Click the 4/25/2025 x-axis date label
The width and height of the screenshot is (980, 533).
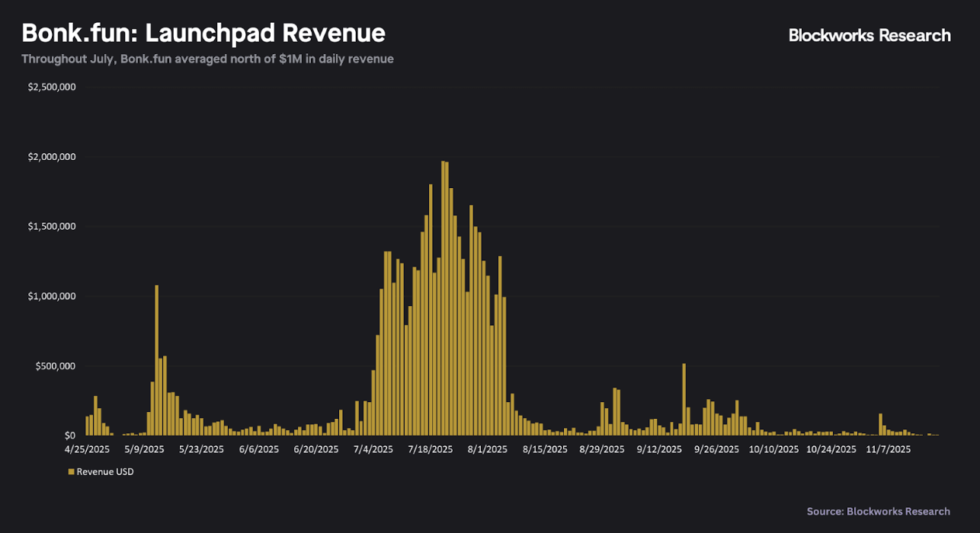(x=88, y=449)
